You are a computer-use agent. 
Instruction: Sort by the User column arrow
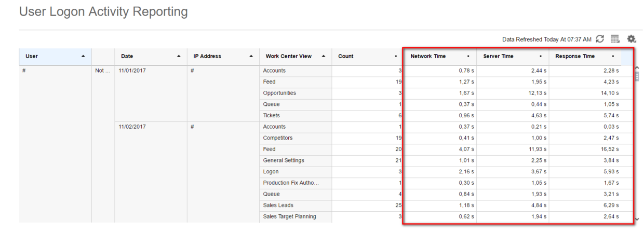point(83,56)
